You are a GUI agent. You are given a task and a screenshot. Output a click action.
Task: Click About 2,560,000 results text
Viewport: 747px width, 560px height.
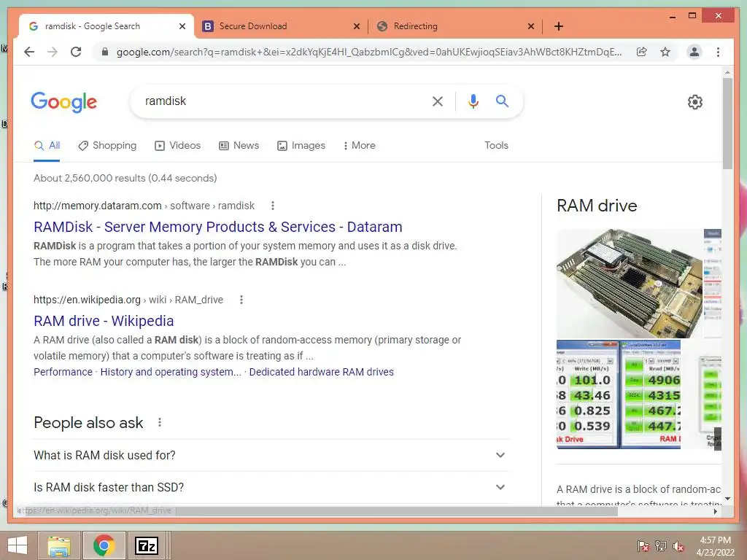125,178
